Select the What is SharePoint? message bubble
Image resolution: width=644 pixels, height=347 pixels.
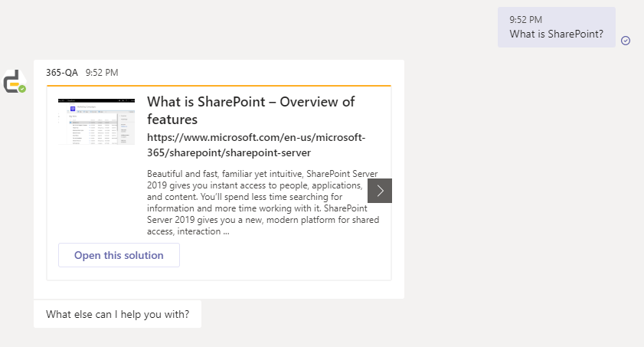pos(557,27)
